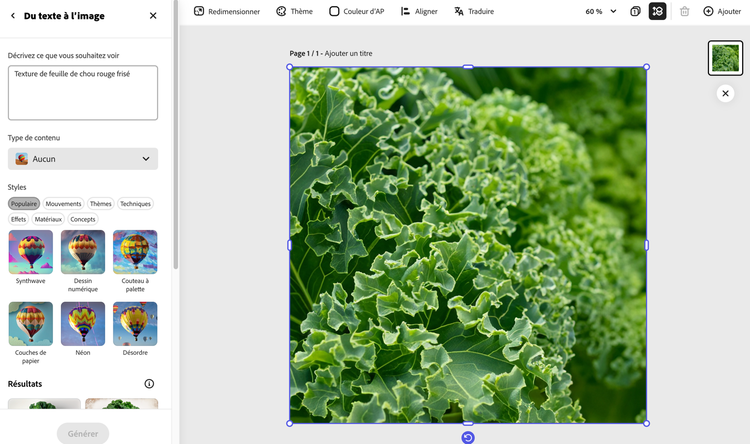Select the Concepts style filter
This screenshot has height=444, width=750.
83,219
